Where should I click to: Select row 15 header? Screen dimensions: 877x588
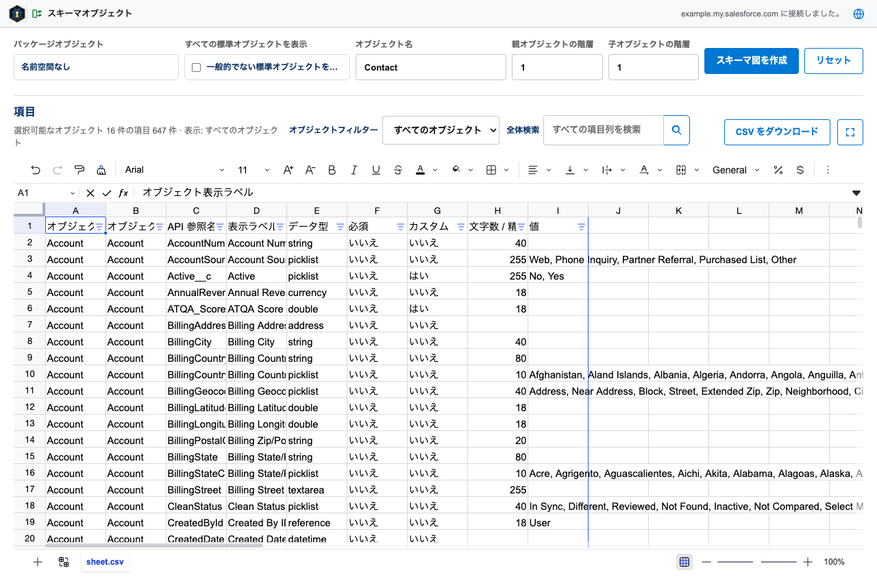[29, 456]
